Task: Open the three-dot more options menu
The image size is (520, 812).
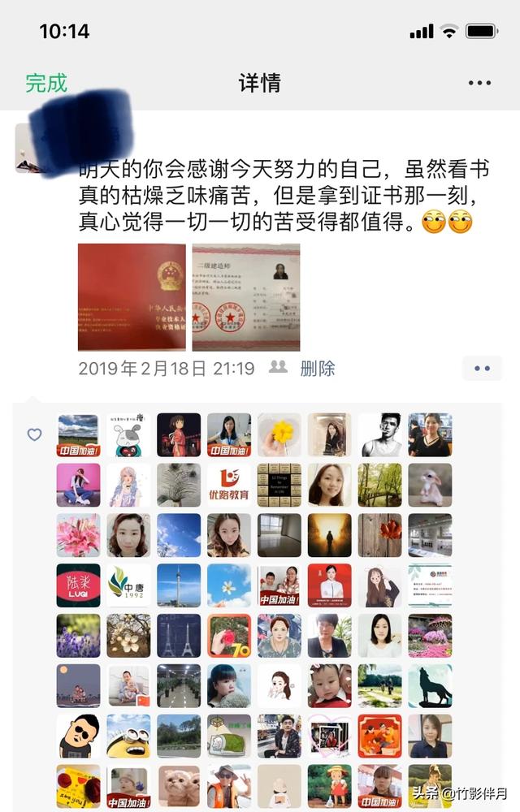Action: click(x=479, y=83)
